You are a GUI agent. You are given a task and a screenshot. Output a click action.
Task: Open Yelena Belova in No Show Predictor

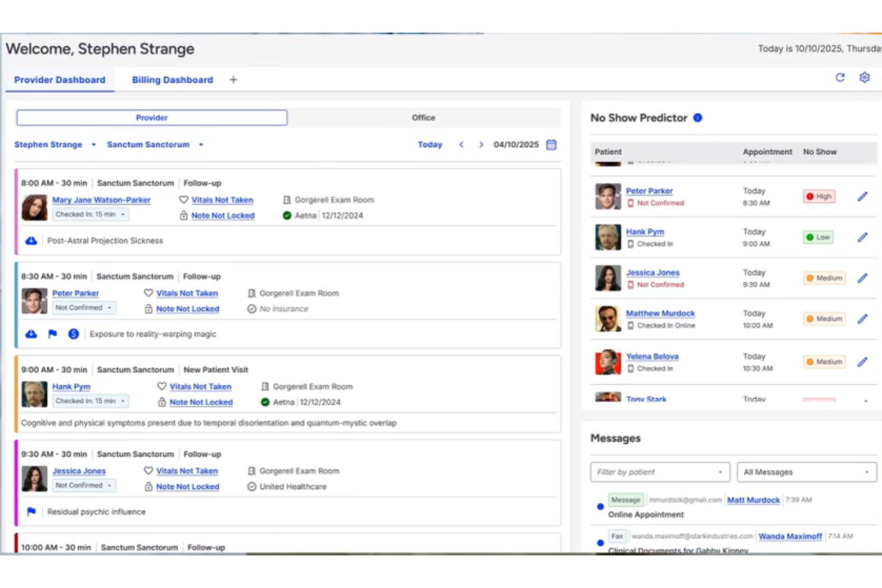point(652,356)
